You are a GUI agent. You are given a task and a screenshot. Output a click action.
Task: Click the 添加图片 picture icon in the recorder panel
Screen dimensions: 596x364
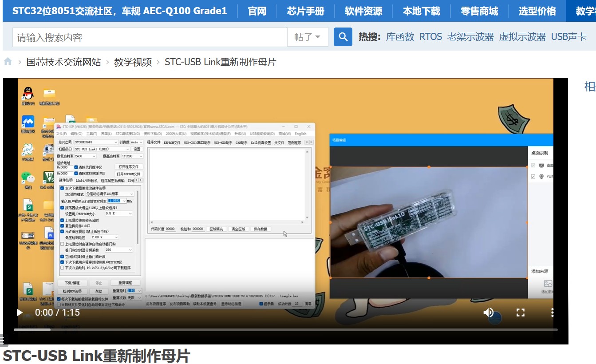548,283
